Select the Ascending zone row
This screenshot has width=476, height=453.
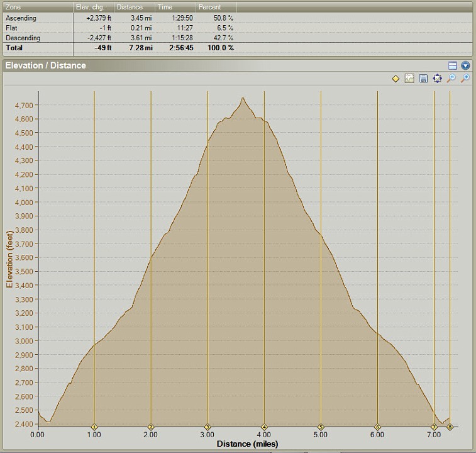(x=21, y=18)
